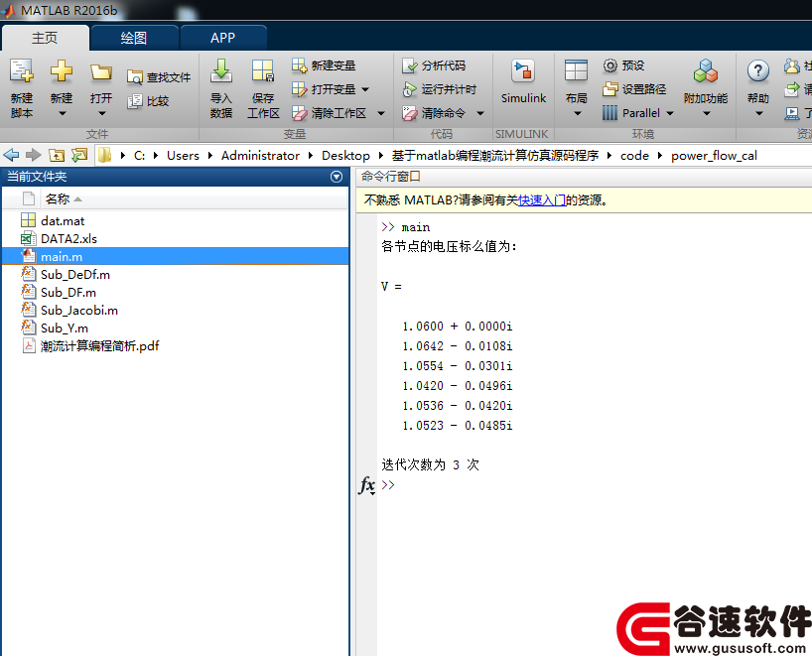Expand the Parallel dropdown arrow
The image size is (812, 656).
tap(670, 113)
